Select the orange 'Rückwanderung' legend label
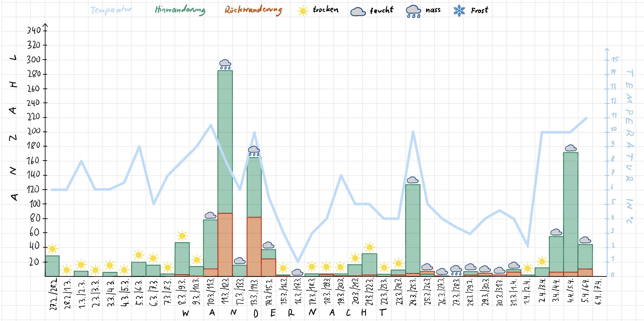644x321 pixels. 253,10
